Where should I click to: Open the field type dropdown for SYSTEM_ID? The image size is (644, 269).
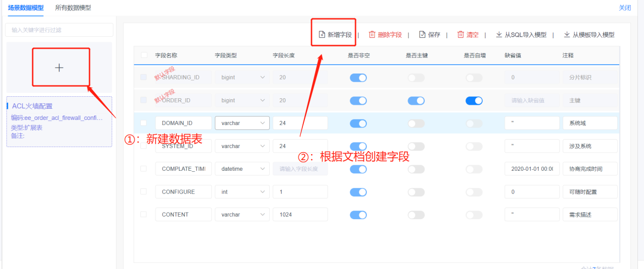point(242,146)
